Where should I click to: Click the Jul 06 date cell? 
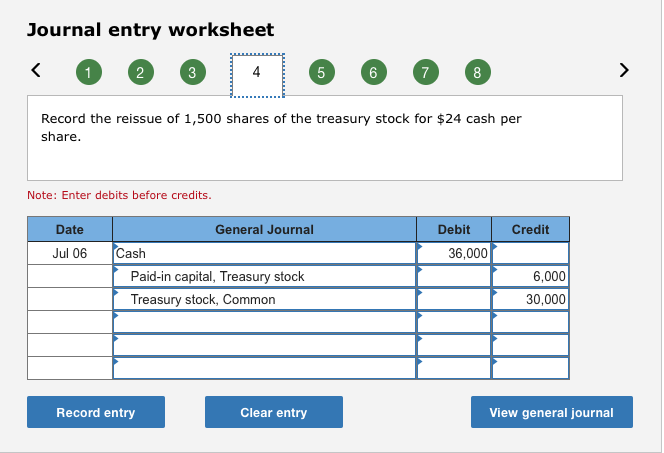tap(70, 253)
